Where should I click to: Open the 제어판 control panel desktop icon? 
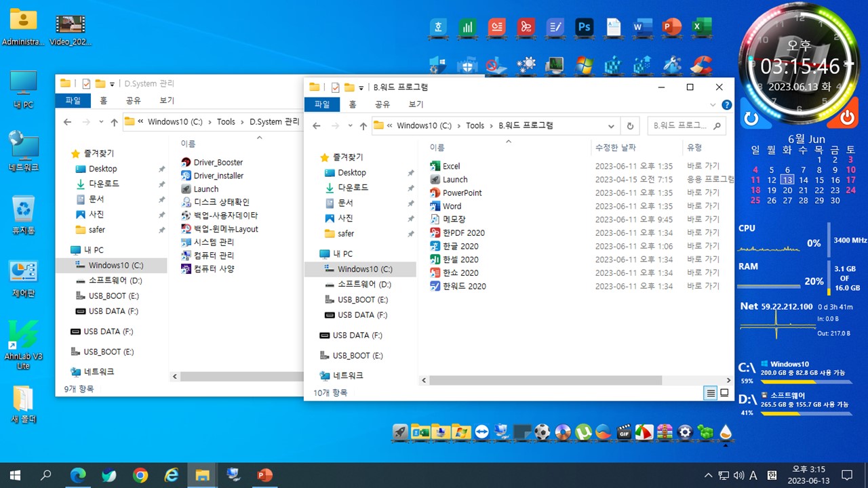23,279
